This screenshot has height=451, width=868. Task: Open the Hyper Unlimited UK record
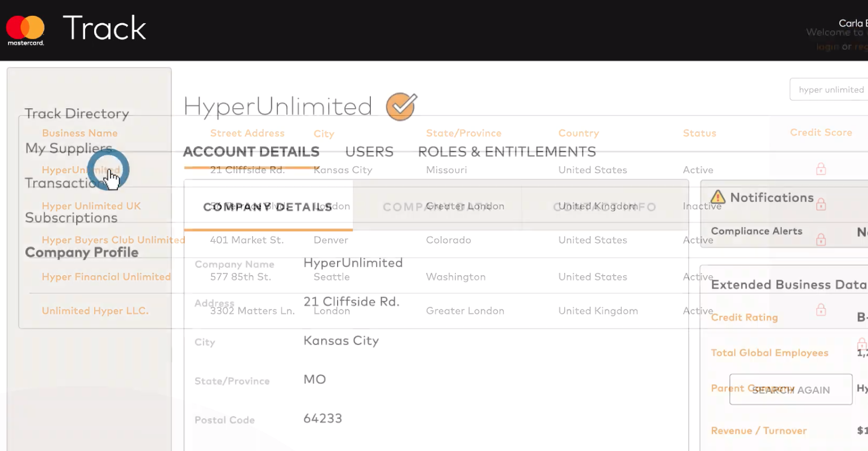click(x=91, y=206)
